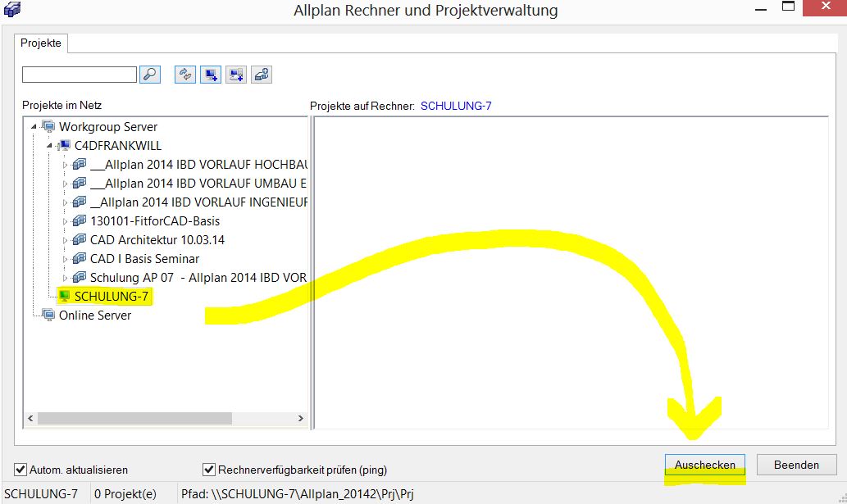Disable Rechnerverfügbarkeit prüfen (ping) checkbox
Screen dimensions: 847x504
[x=209, y=470]
